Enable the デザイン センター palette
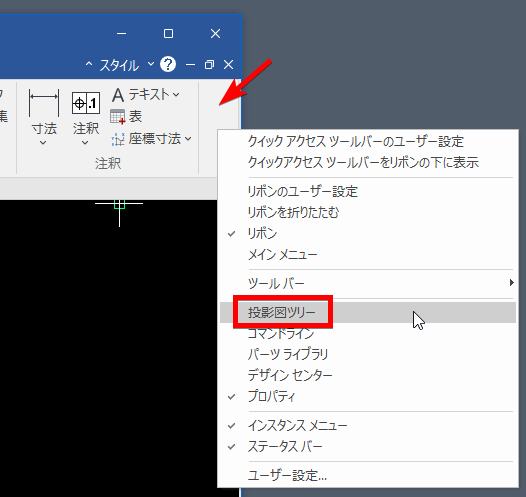This screenshot has width=526, height=497. coord(368,375)
